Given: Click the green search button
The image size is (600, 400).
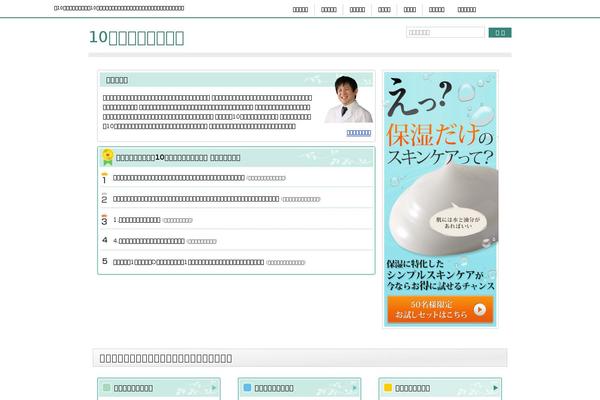Looking at the screenshot, I should click(500, 33).
